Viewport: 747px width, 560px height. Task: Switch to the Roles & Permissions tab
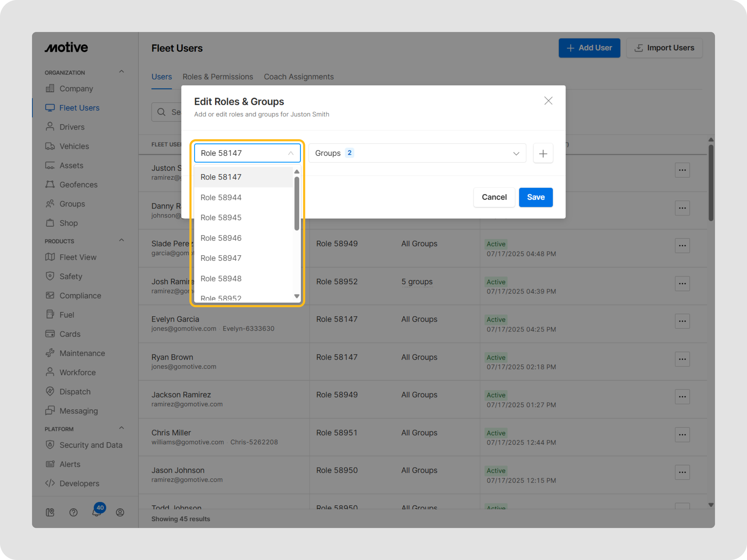tap(217, 77)
